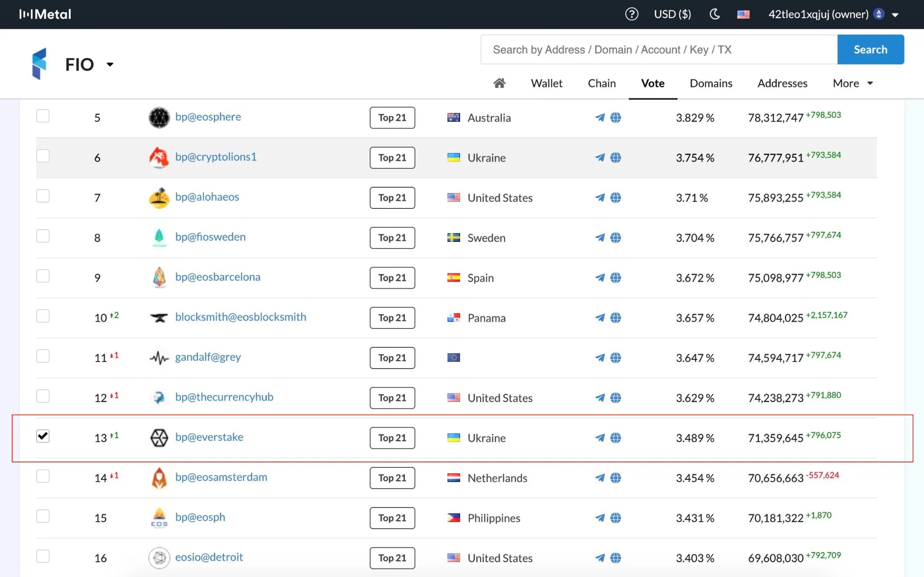
Task: Select checkbox for bp@alohaeos
Action: point(43,196)
